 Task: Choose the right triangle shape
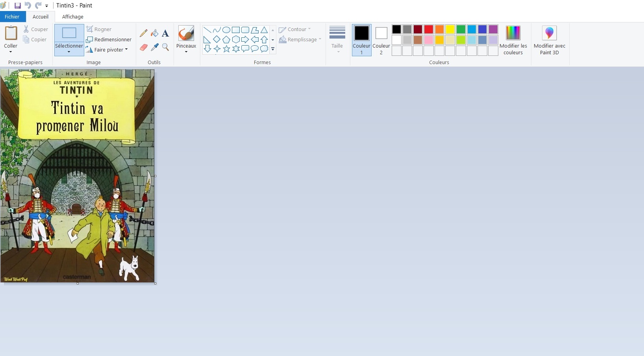(x=207, y=39)
